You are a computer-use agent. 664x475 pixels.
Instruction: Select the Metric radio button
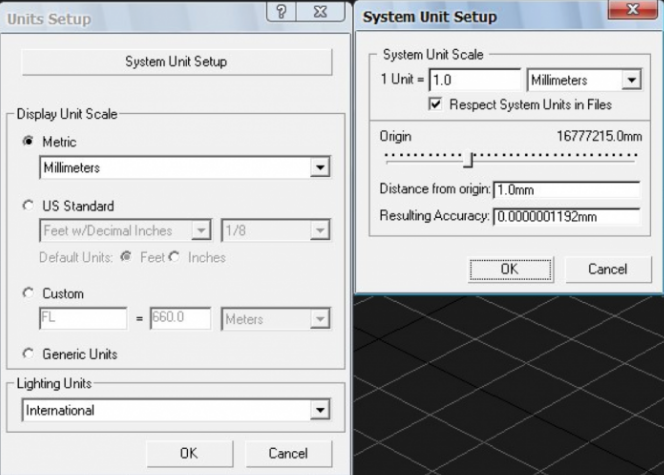(x=28, y=141)
